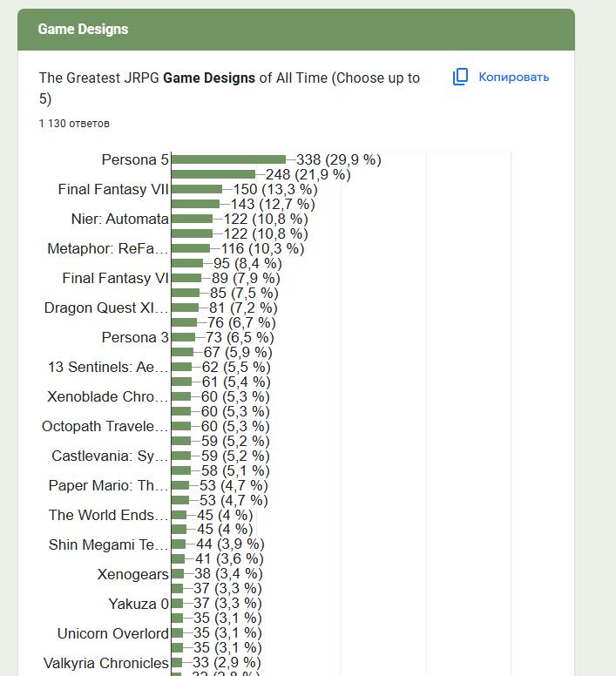Click the Dragon Quest XI… label
Image resolution: width=616 pixels, height=676 pixels.
(x=106, y=308)
